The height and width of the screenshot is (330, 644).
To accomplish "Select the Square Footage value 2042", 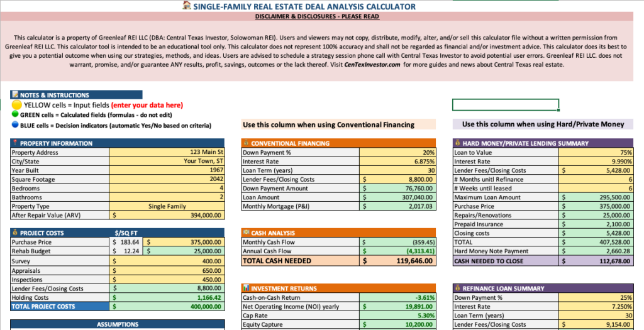I will pyautogui.click(x=167, y=179).
